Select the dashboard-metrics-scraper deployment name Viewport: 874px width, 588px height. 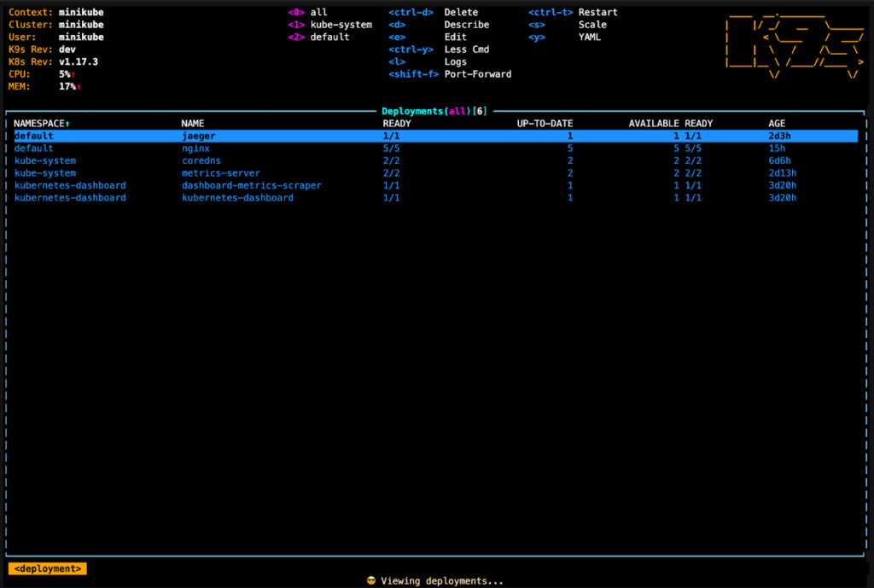click(252, 185)
